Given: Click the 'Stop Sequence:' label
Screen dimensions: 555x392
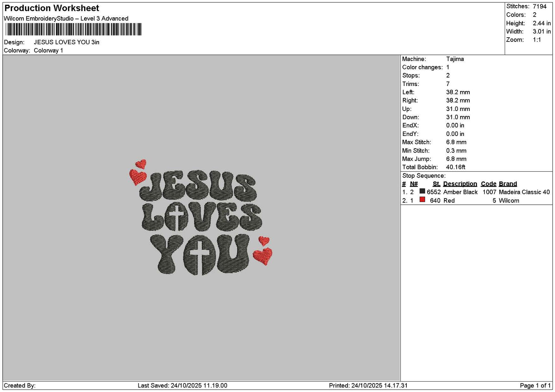Looking at the screenshot, I should click(424, 176).
